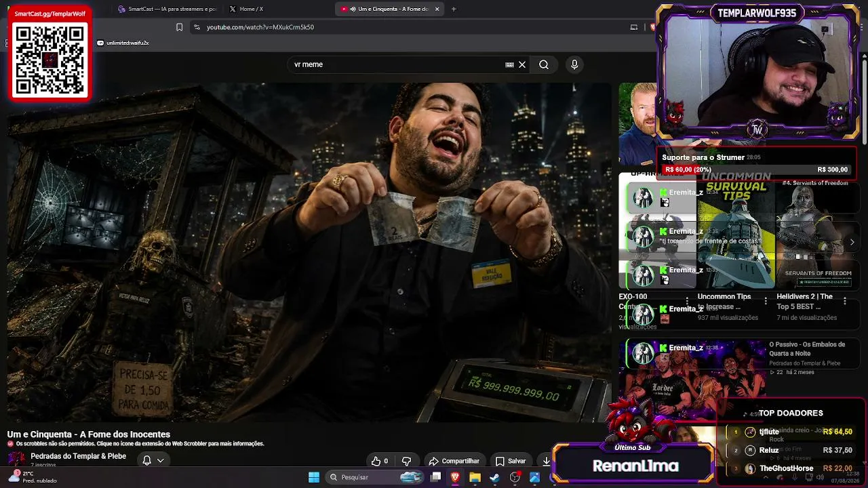Focus the youtube.com address bar URL
The width and height of the screenshot is (868, 488).
tap(260, 27)
